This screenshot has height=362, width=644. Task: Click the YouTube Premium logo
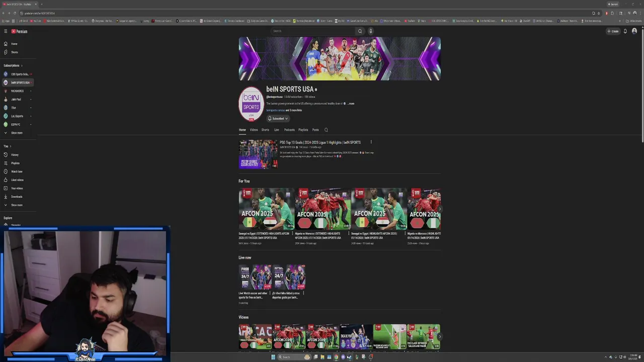click(x=20, y=31)
